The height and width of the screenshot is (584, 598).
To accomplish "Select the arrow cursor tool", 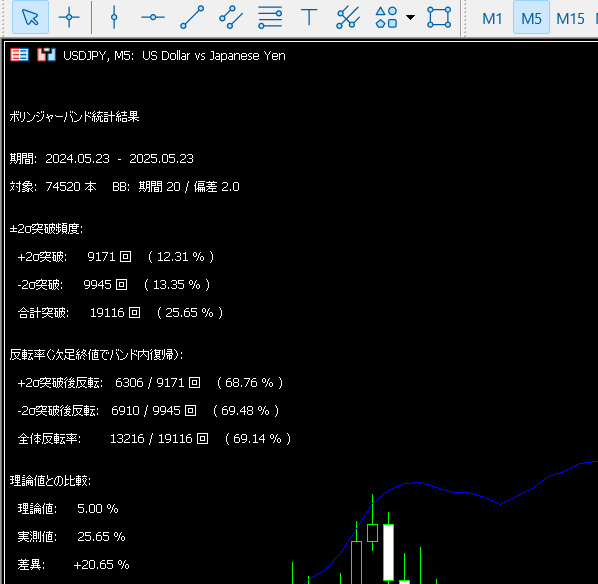I will coord(31,17).
